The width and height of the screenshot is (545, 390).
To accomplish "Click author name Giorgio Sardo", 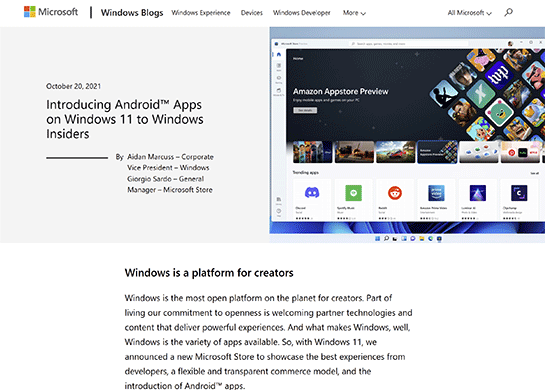I will [149, 179].
